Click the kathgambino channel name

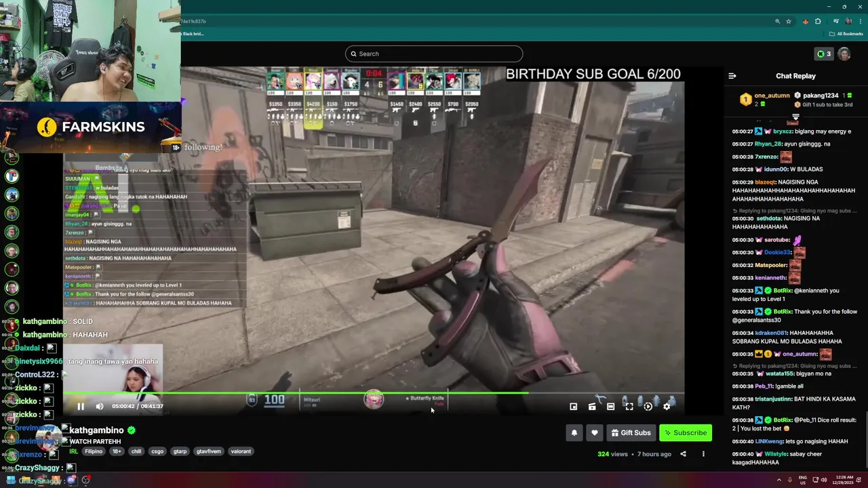pos(96,430)
